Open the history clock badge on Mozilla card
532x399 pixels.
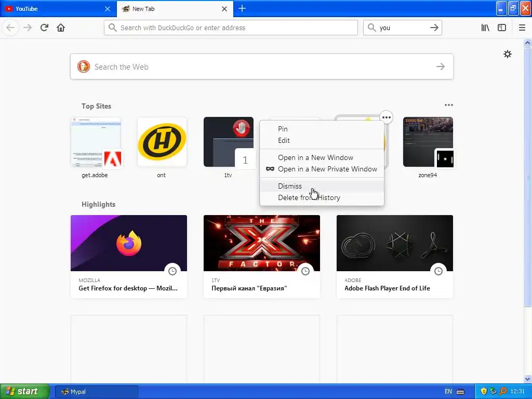(x=172, y=271)
